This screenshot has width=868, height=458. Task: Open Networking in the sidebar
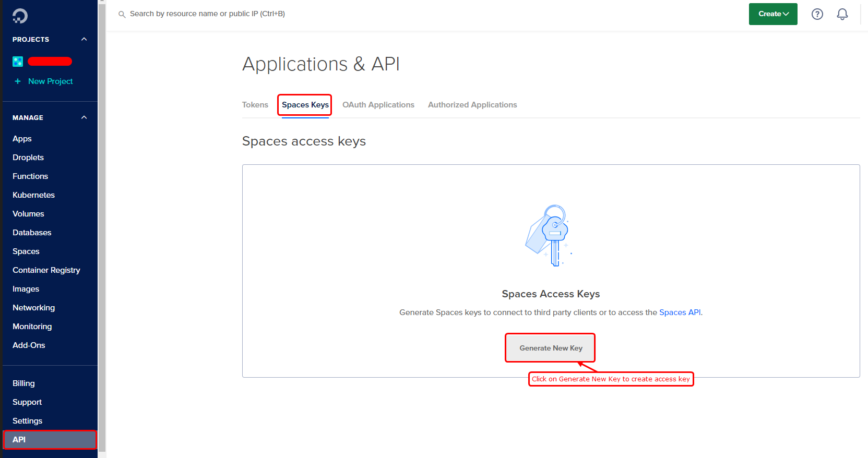point(33,308)
